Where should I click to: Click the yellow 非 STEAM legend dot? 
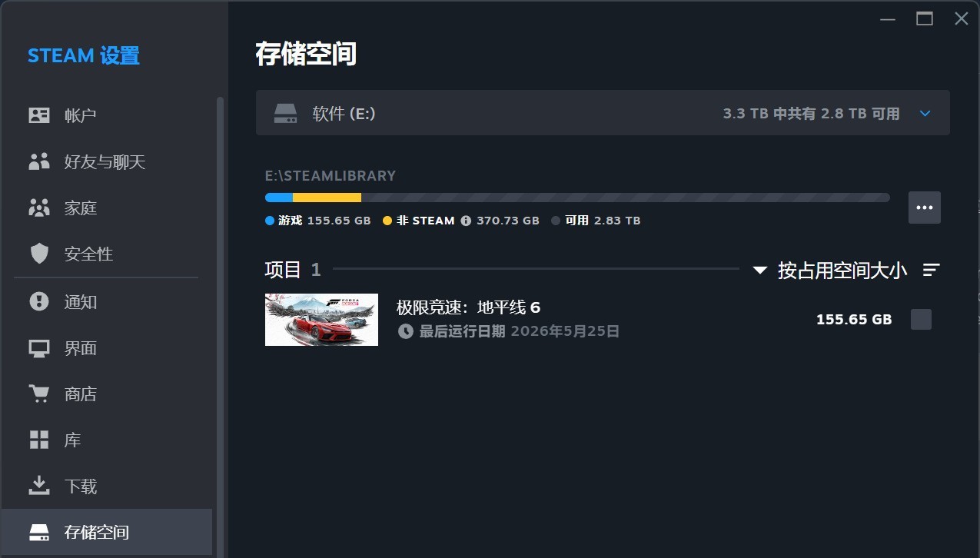click(x=387, y=221)
